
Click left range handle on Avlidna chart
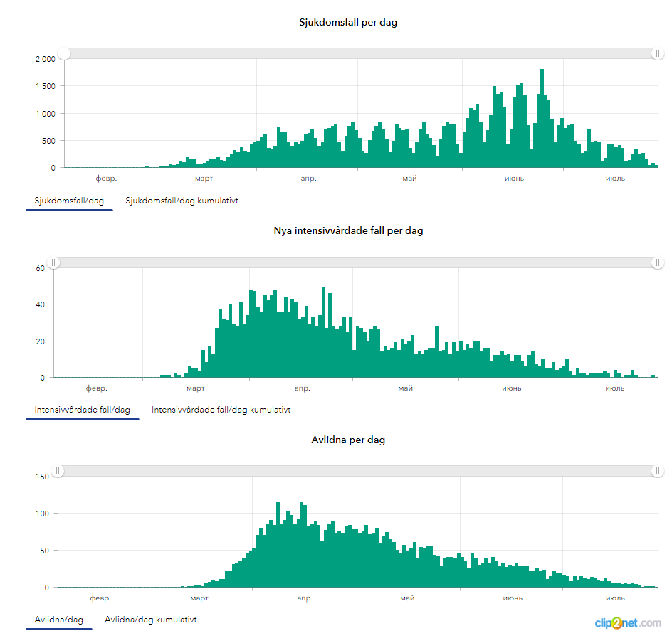(58, 471)
